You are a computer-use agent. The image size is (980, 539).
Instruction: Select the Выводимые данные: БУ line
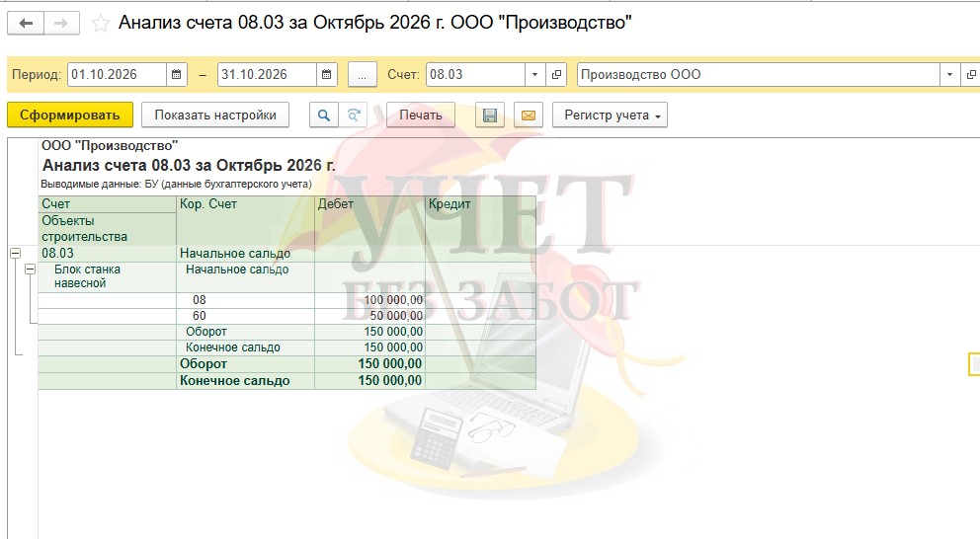point(176,185)
